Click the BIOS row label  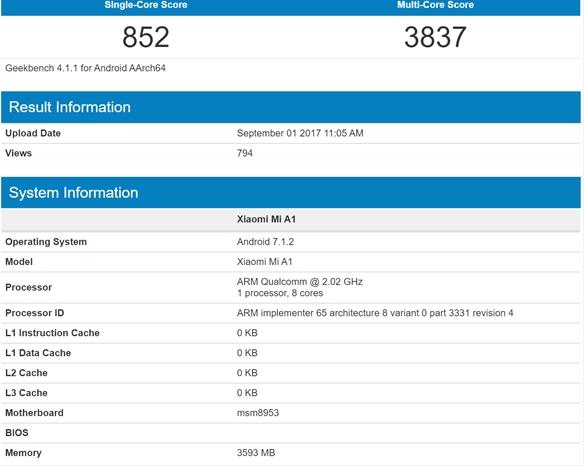(17, 433)
